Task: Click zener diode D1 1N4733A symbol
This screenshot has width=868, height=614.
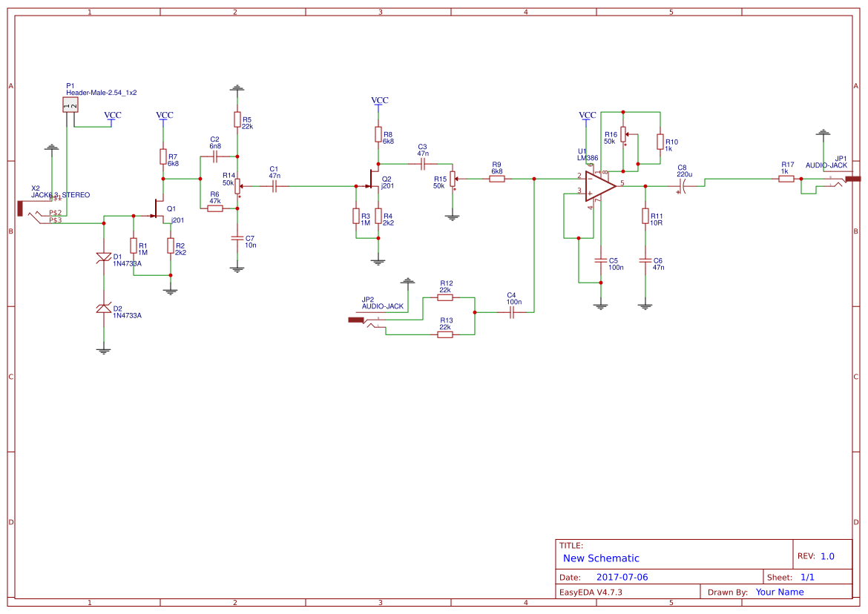Action: pos(103,258)
